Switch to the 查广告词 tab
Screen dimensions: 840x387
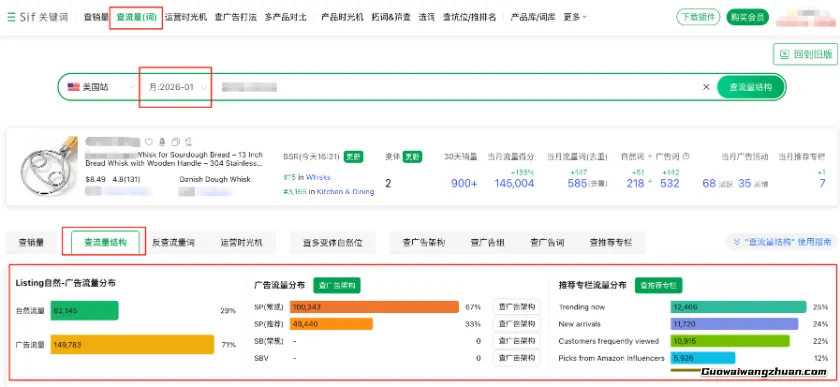547,242
